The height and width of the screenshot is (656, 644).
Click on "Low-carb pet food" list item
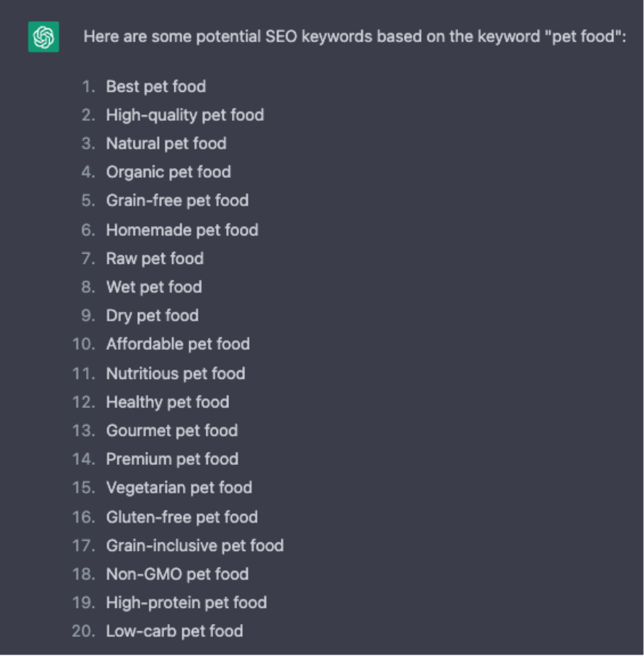174,631
